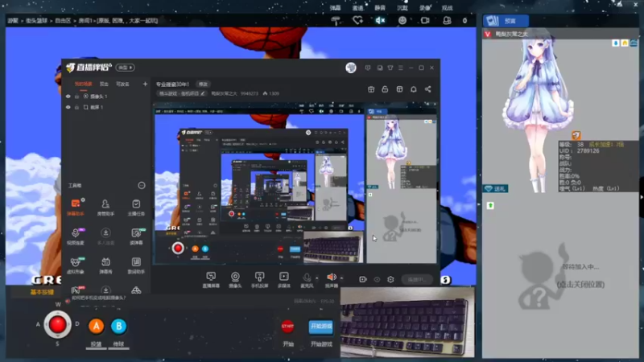Open speaker volume dropdown arrow

(x=341, y=278)
